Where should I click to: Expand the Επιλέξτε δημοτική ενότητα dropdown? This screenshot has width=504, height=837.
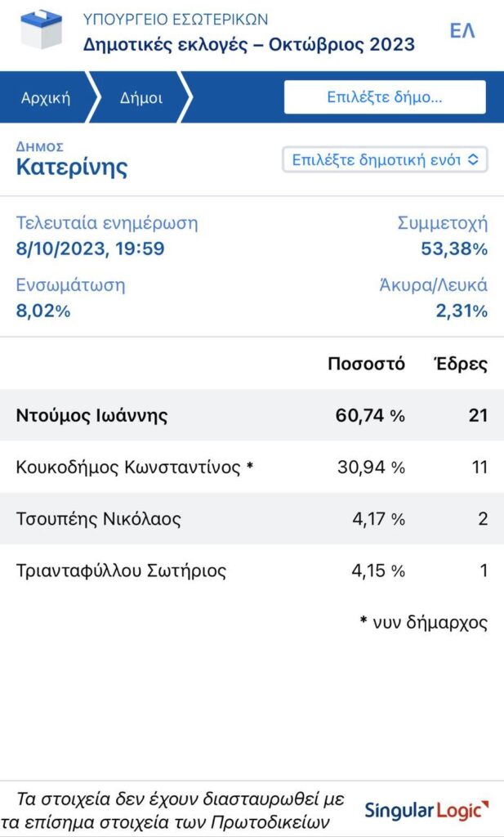385,159
